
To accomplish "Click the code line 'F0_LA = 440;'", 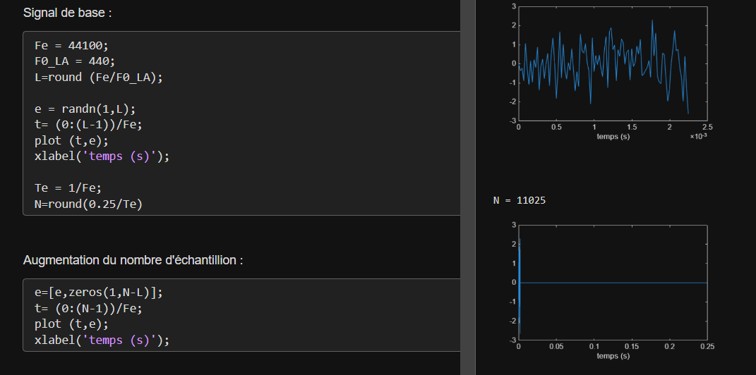I will click(75, 61).
